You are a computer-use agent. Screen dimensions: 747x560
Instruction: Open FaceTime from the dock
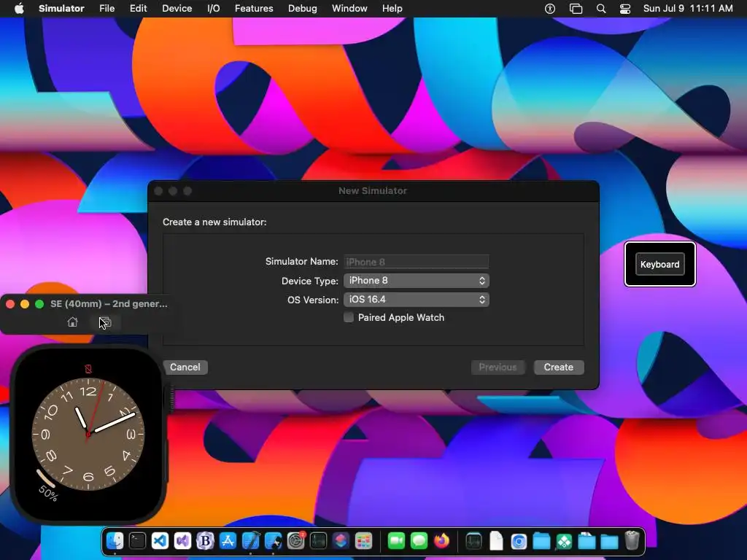click(396, 541)
